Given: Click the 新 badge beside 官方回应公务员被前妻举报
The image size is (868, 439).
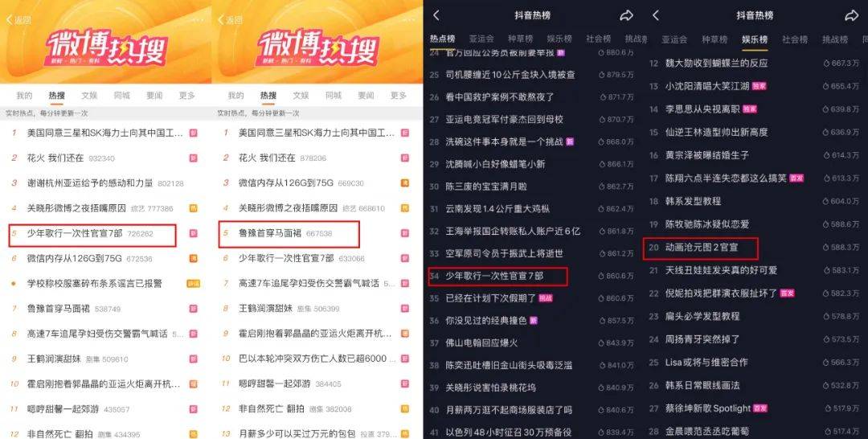Looking at the screenshot, I should click(561, 53).
